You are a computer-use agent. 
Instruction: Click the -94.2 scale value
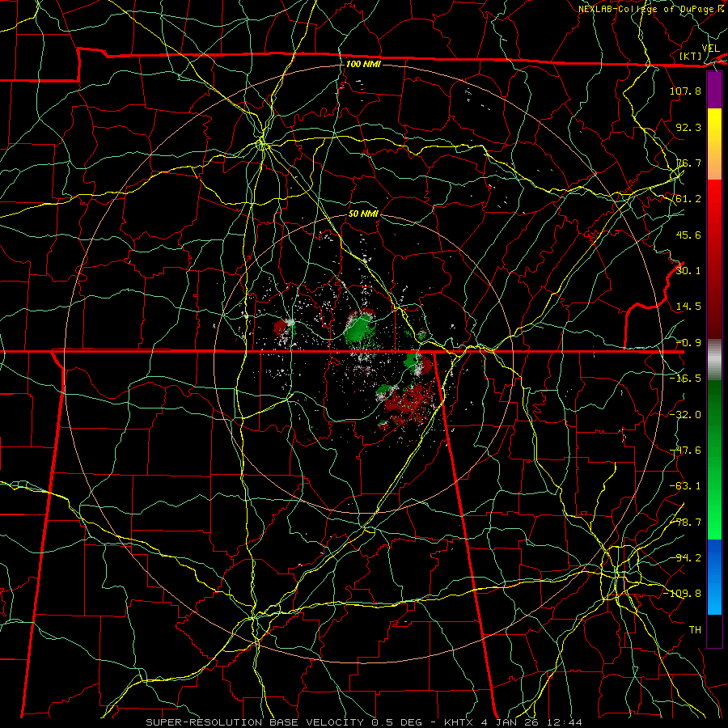tap(685, 558)
